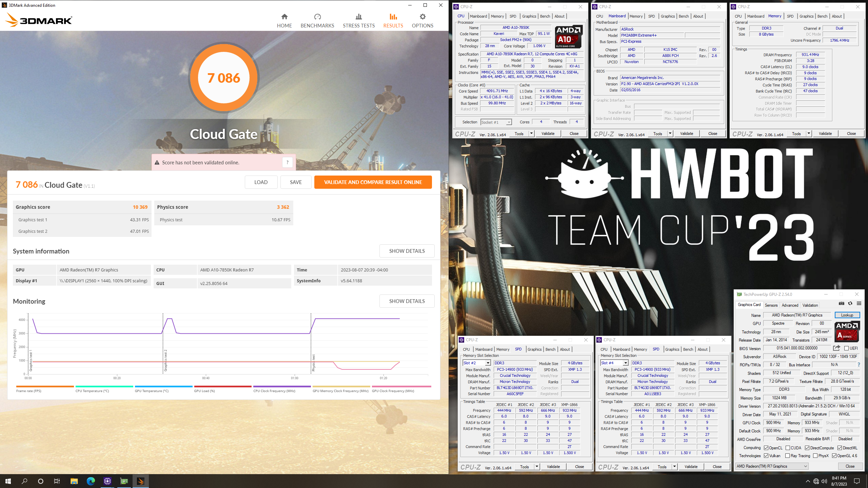Click the Lookup button in GPU-Z
Screen dimensions: 868x488
point(847,315)
